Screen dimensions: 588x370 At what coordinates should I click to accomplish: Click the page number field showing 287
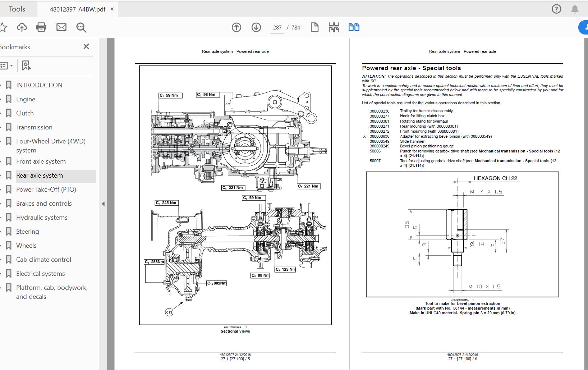pos(277,27)
